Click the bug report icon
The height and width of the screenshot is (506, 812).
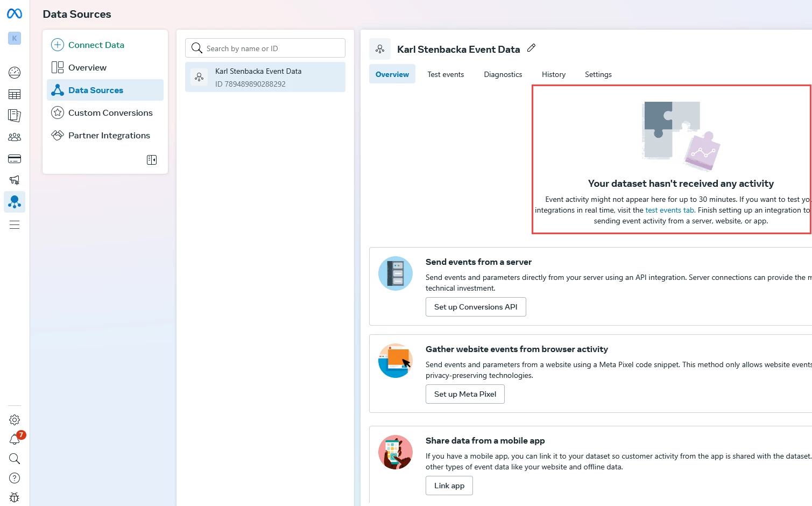click(x=15, y=497)
